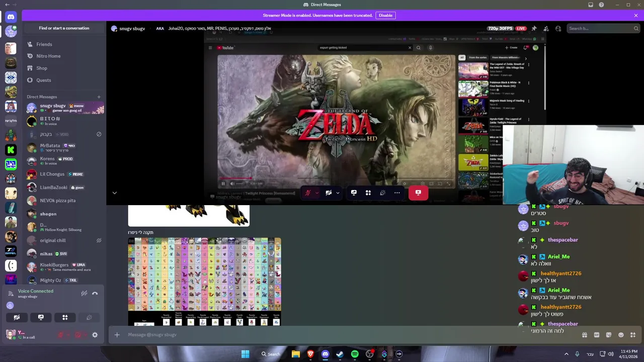644x362 pixels.
Task: Open the LiamBaZooki conversation
Action: 64,187
